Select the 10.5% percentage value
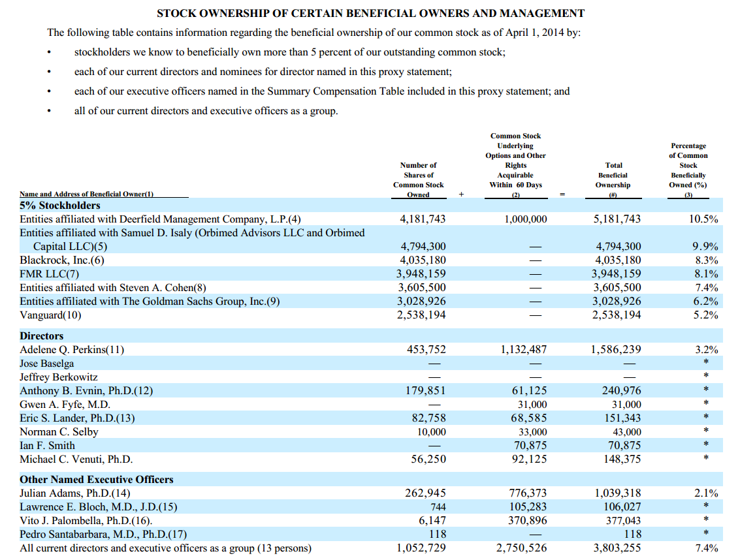Viewport: 740px width, 560px height. [703, 219]
